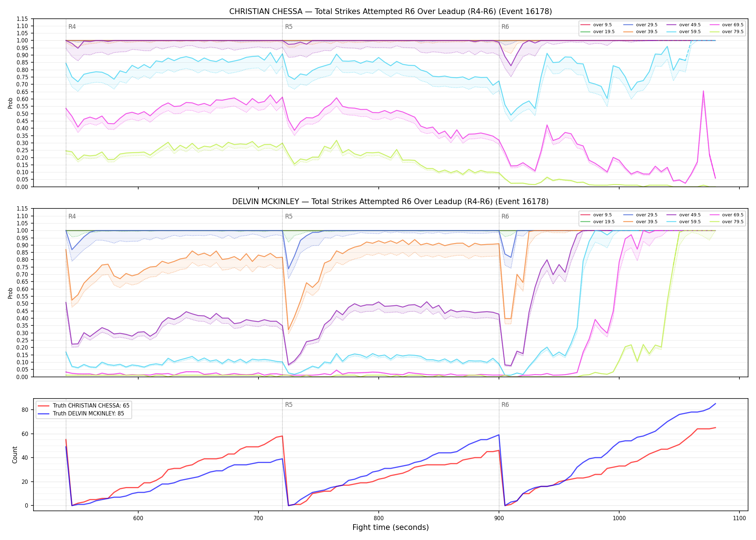Click the 0 tick on the Count axis
756x540 pixels.
pyautogui.click(x=27, y=506)
